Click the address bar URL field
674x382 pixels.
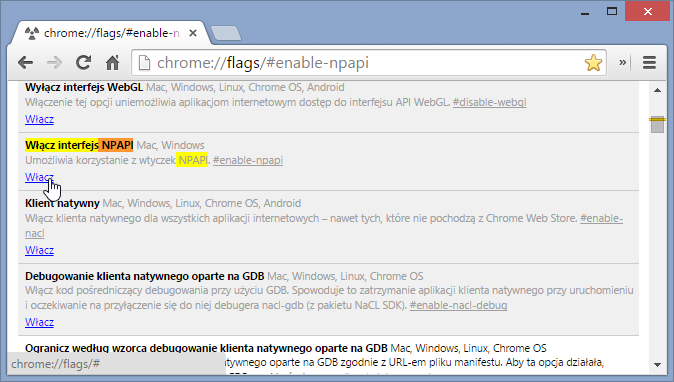(x=369, y=63)
